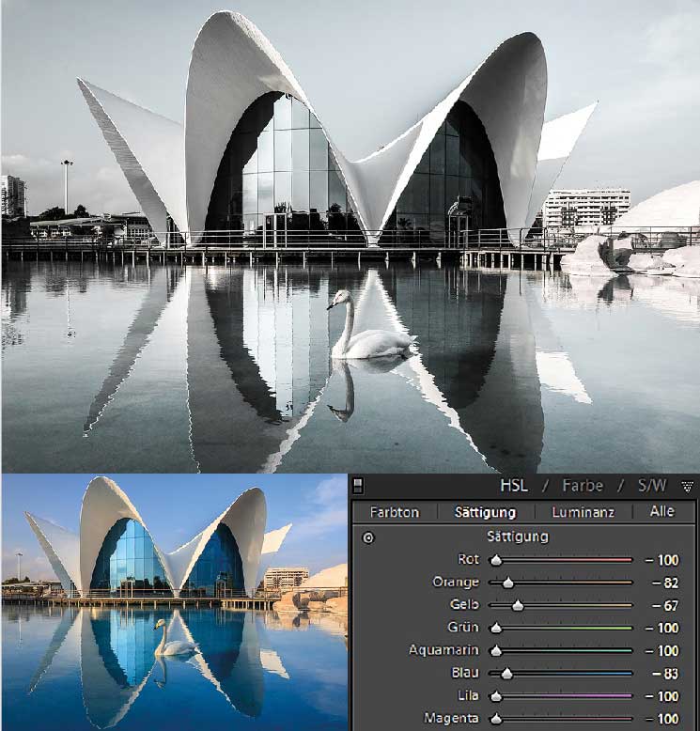The height and width of the screenshot is (731, 700).
Task: Show the Alle tab
Action: pyautogui.click(x=662, y=511)
